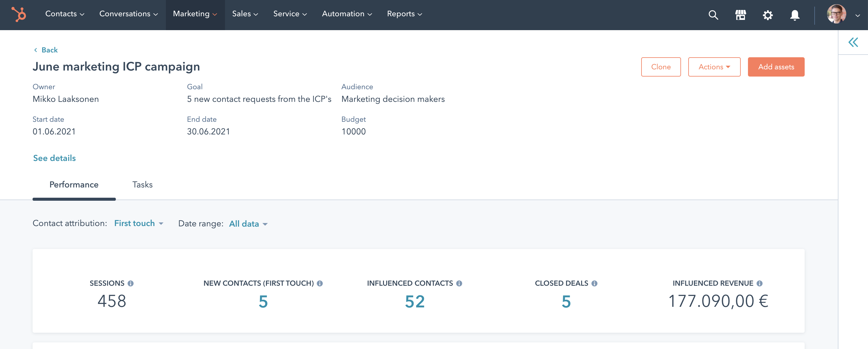Click Add assets

(776, 67)
